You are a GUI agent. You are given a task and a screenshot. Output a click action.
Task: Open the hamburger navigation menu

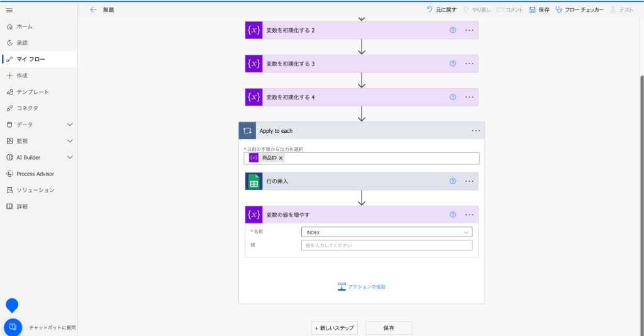tap(9, 10)
